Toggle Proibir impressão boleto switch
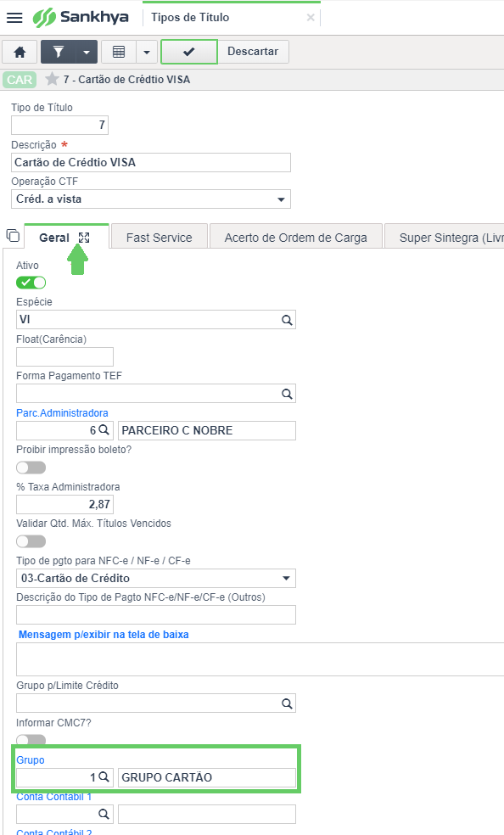The width and height of the screenshot is (504, 835). click(31, 467)
